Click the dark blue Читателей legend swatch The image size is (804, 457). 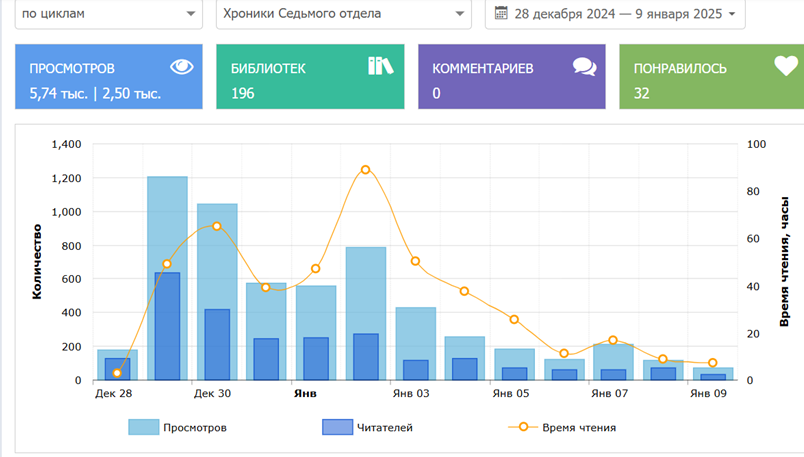[337, 427]
